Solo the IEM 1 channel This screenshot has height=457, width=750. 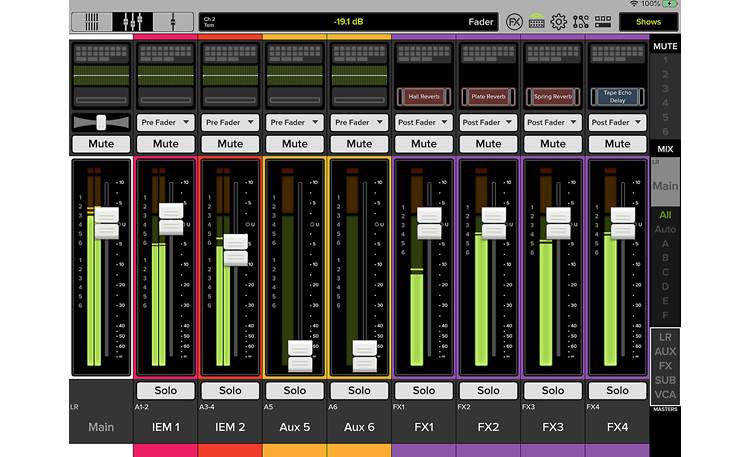tap(165, 390)
